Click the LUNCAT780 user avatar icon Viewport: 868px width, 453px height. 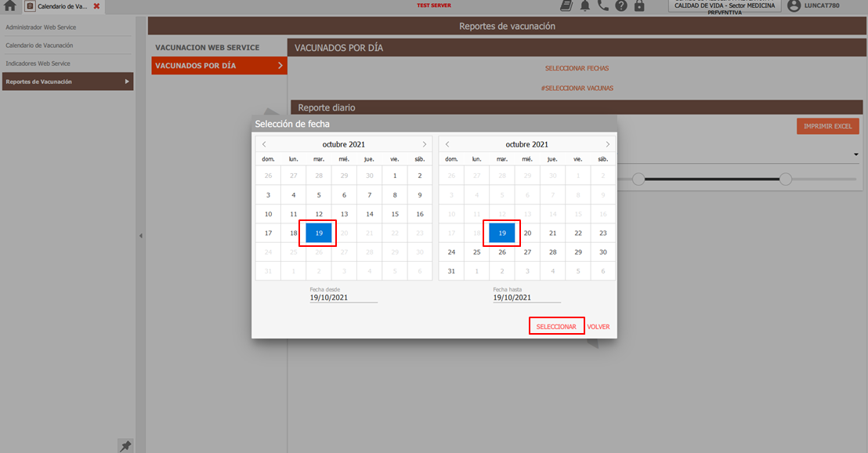coord(794,5)
